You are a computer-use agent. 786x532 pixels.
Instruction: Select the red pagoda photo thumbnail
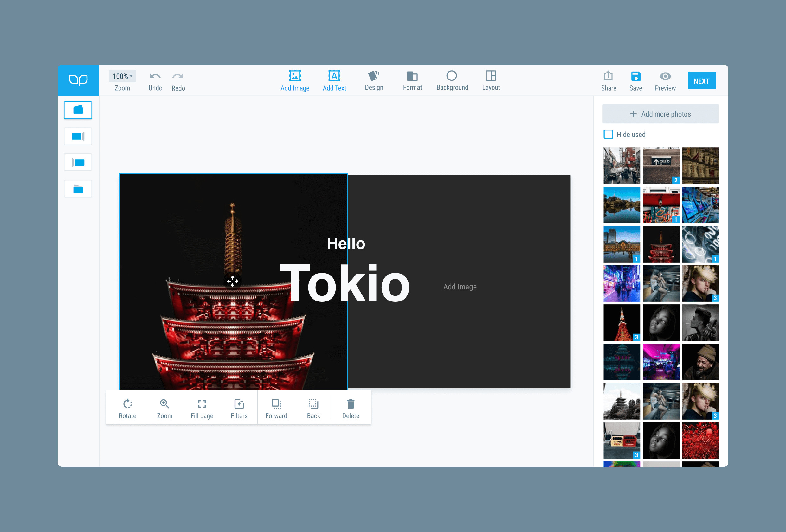661,244
